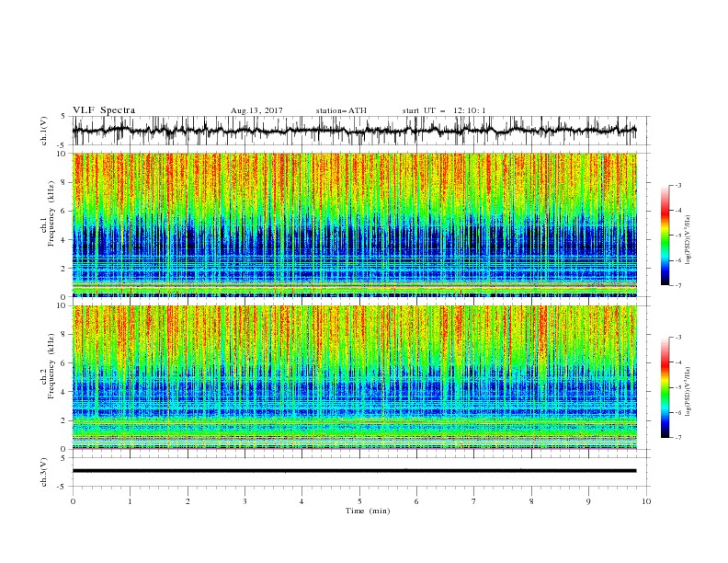Click the time axis tick label "5"
The height and width of the screenshot is (563, 728).
(359, 501)
